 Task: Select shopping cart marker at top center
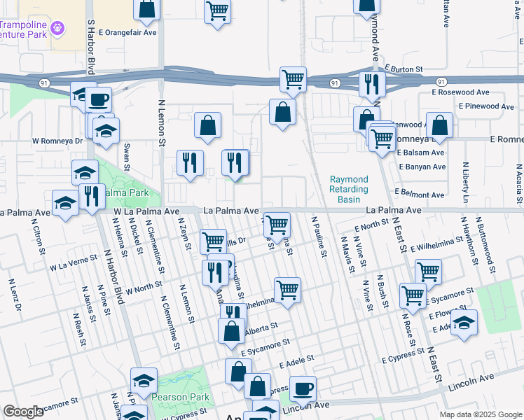pos(217,11)
